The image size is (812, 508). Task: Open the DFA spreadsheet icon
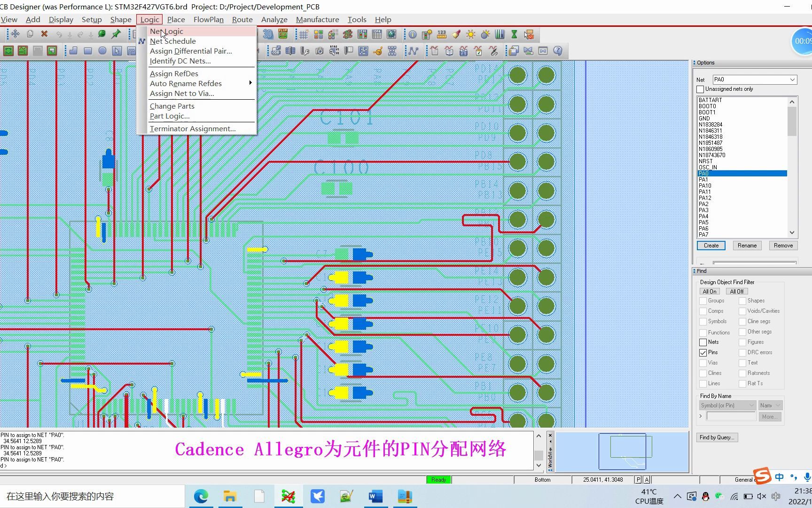pyautogui.click(x=377, y=34)
